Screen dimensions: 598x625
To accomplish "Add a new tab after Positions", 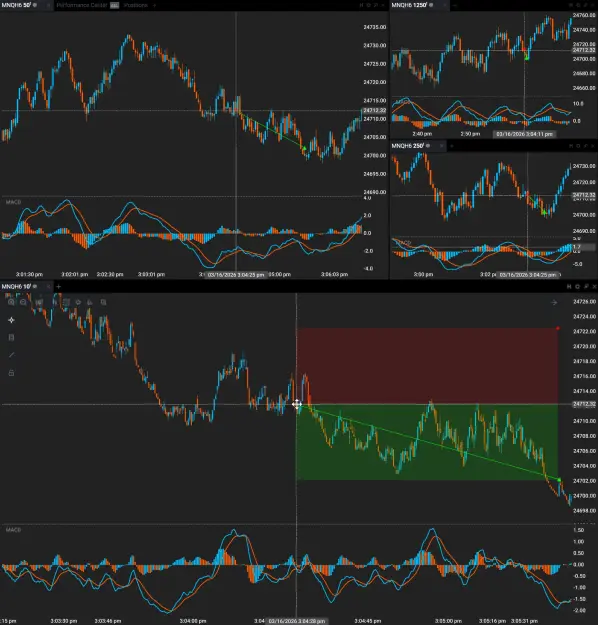I will (x=154, y=5).
